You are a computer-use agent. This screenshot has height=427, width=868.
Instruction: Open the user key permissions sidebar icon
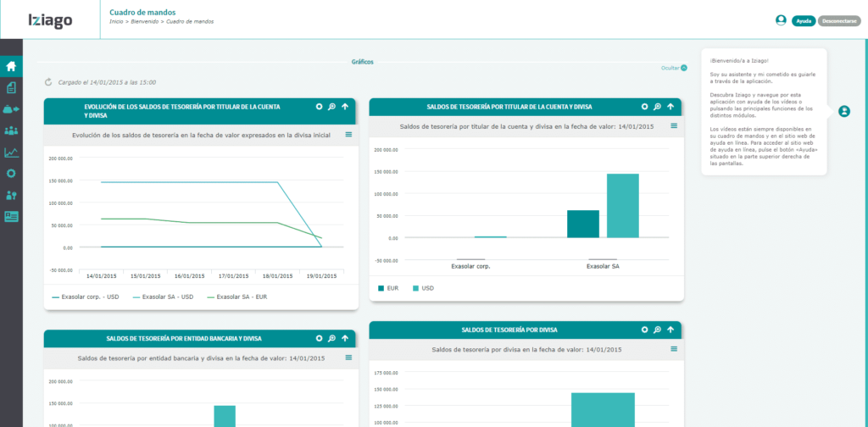[x=11, y=195]
